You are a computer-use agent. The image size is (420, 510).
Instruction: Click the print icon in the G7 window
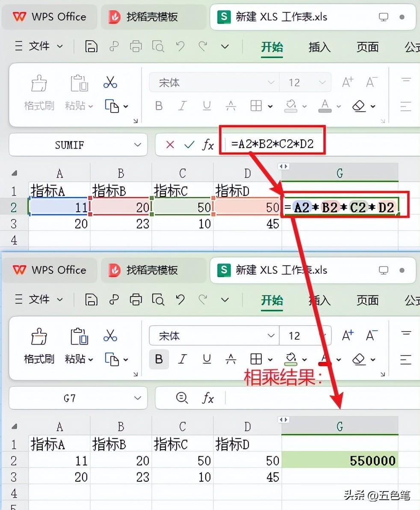click(x=136, y=299)
